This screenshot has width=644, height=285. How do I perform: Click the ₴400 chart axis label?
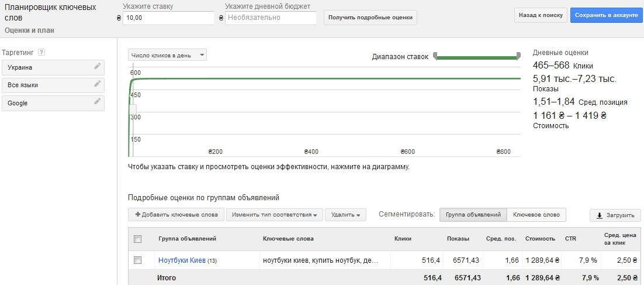point(311,152)
